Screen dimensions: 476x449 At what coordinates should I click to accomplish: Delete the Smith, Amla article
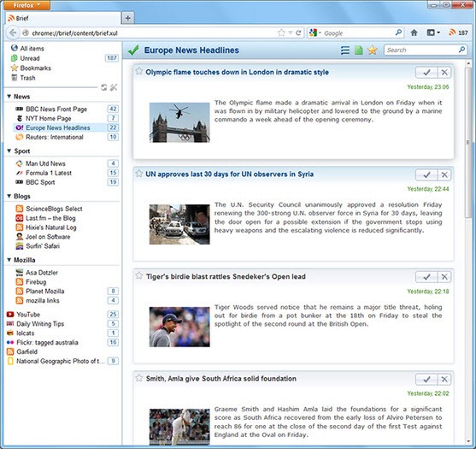pyautogui.click(x=444, y=379)
